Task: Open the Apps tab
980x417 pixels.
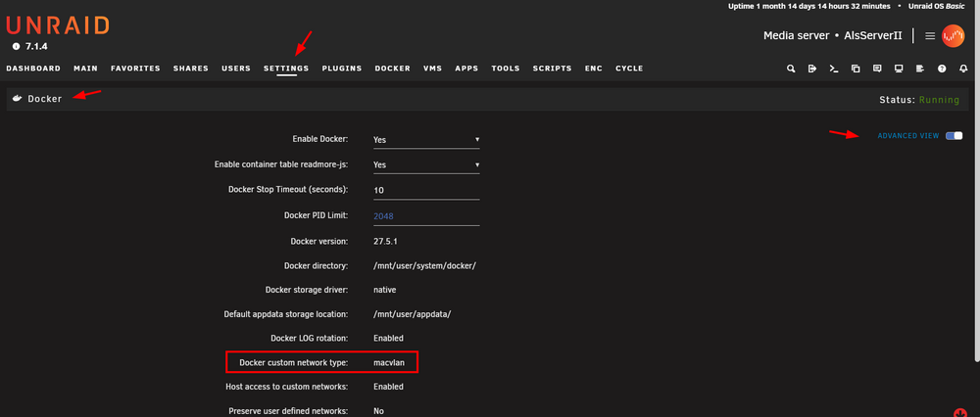Action: click(466, 69)
